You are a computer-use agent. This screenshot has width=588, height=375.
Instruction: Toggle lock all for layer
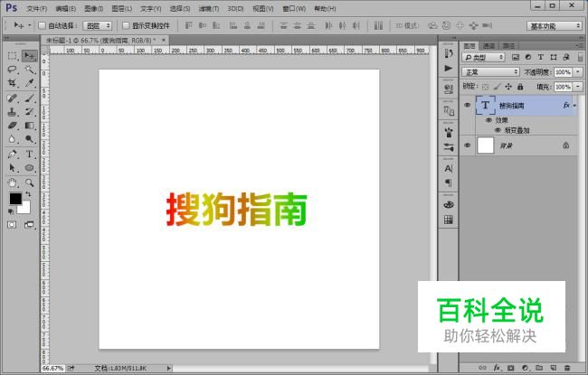pyautogui.click(x=520, y=87)
